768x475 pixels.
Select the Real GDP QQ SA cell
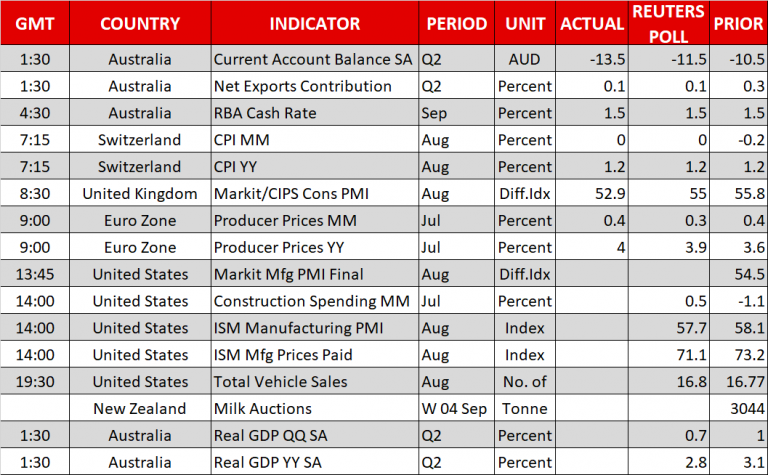click(x=314, y=436)
